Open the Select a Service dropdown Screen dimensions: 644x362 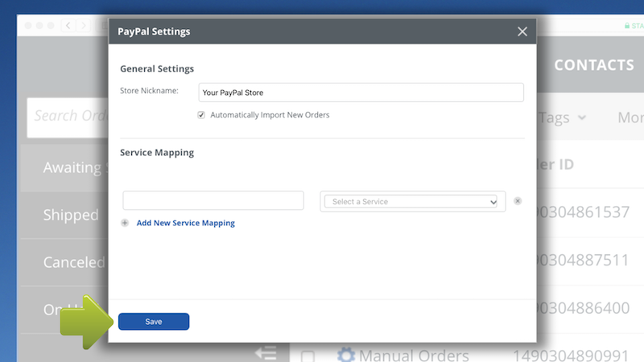point(411,202)
